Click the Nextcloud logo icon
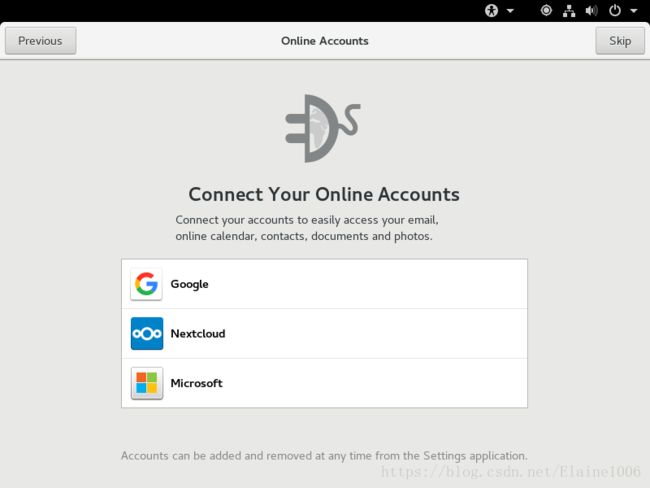The height and width of the screenshot is (488, 650). coord(147,334)
